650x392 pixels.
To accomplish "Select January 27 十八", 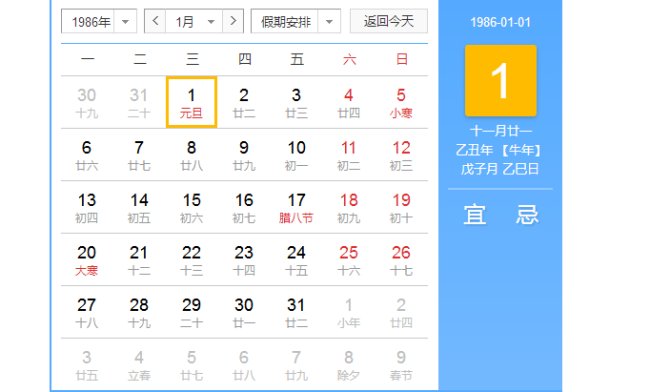I will (x=87, y=312).
